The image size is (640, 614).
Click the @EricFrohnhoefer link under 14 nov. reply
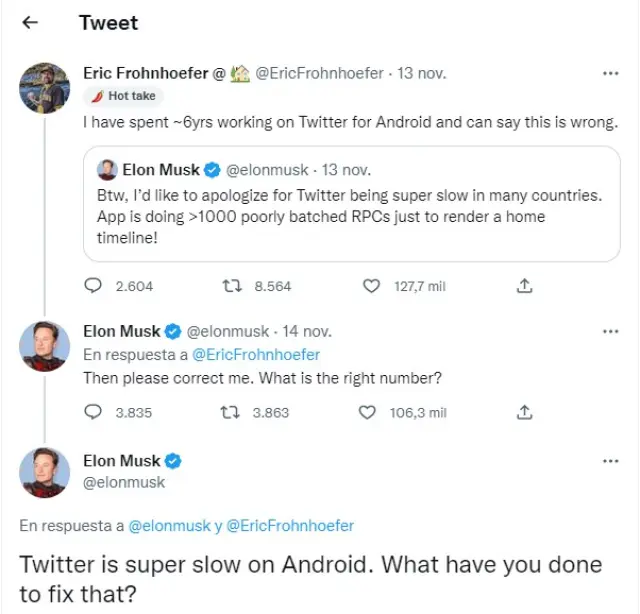(256, 354)
